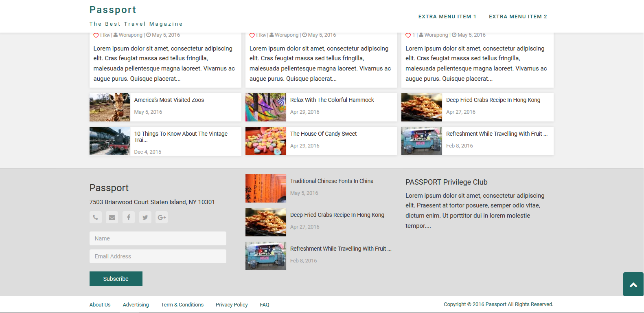Open the Privacy Policy footer link
Image resolution: width=644 pixels, height=313 pixels.
tap(232, 305)
